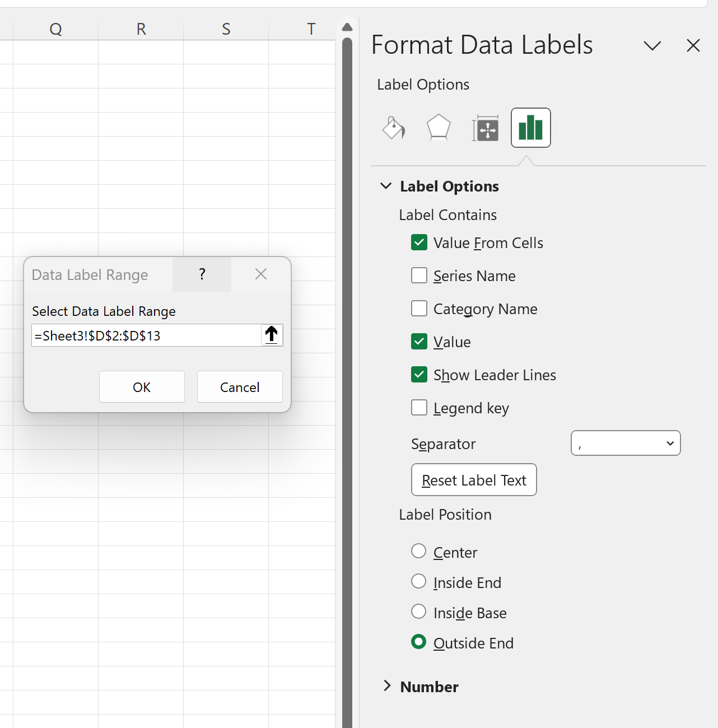Click OK in the Data Label Range dialog
718x728 pixels.
click(x=142, y=386)
